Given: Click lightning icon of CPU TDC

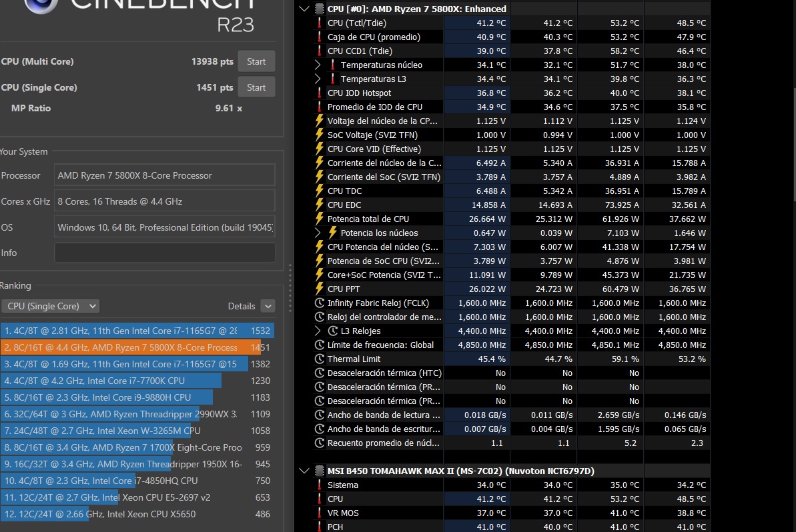Looking at the screenshot, I should tap(320, 191).
